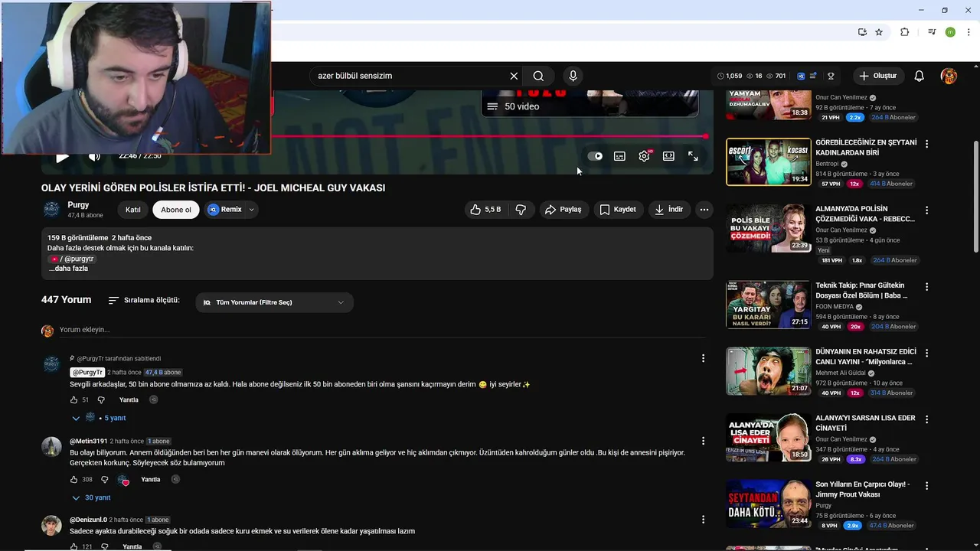Open the Teknik Takip Pınar Gültekin video

coord(769,305)
